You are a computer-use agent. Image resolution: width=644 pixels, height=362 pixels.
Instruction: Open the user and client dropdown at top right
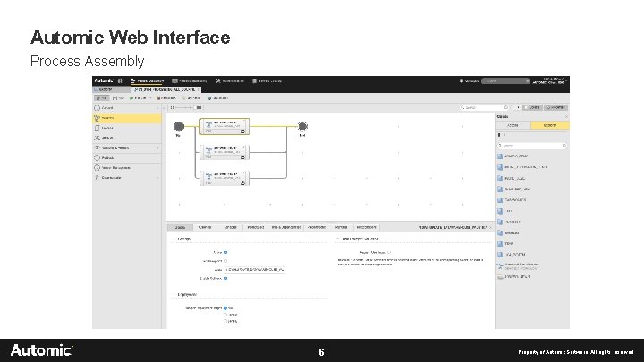pyautogui.click(x=550, y=80)
